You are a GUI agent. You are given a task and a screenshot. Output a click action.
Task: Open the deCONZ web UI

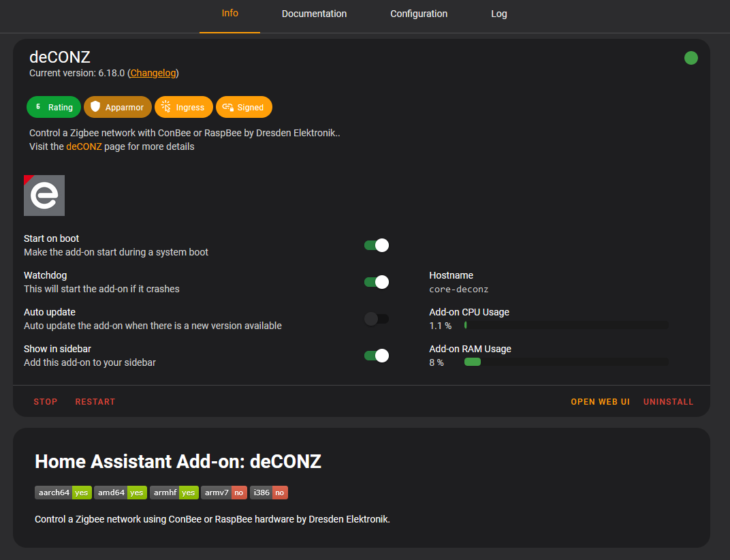(600, 401)
